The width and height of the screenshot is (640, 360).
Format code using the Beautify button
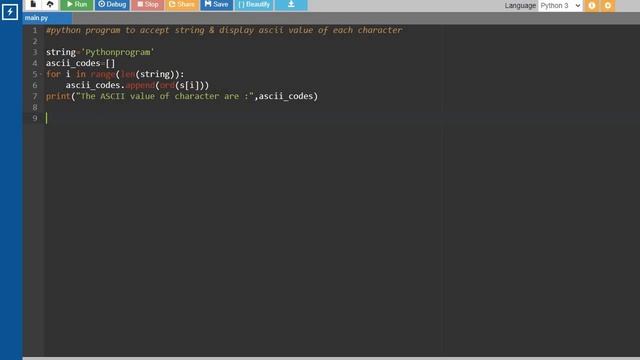[254, 4]
